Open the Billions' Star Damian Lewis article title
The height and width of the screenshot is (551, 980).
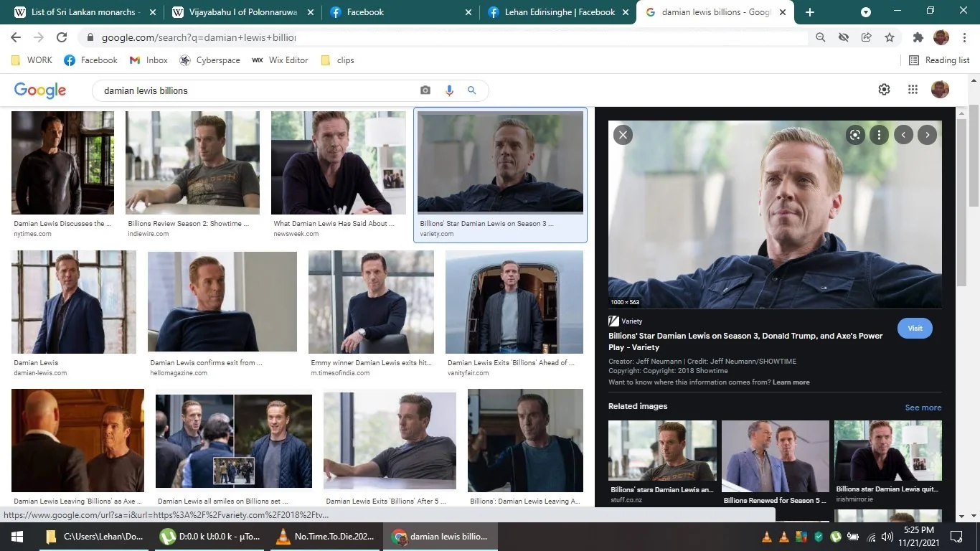[745, 342]
